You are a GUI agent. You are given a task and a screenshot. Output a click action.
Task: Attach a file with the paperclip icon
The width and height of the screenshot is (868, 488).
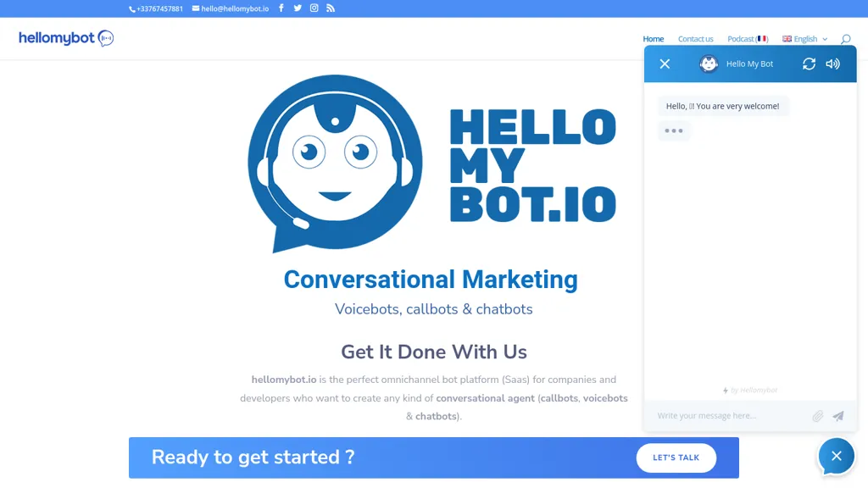pyautogui.click(x=818, y=416)
